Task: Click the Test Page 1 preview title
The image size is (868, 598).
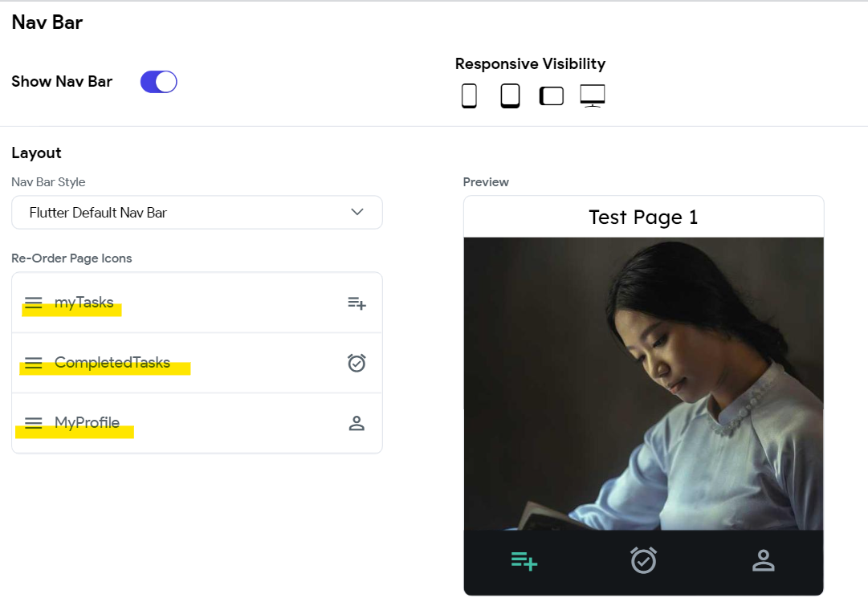Action: (x=643, y=218)
